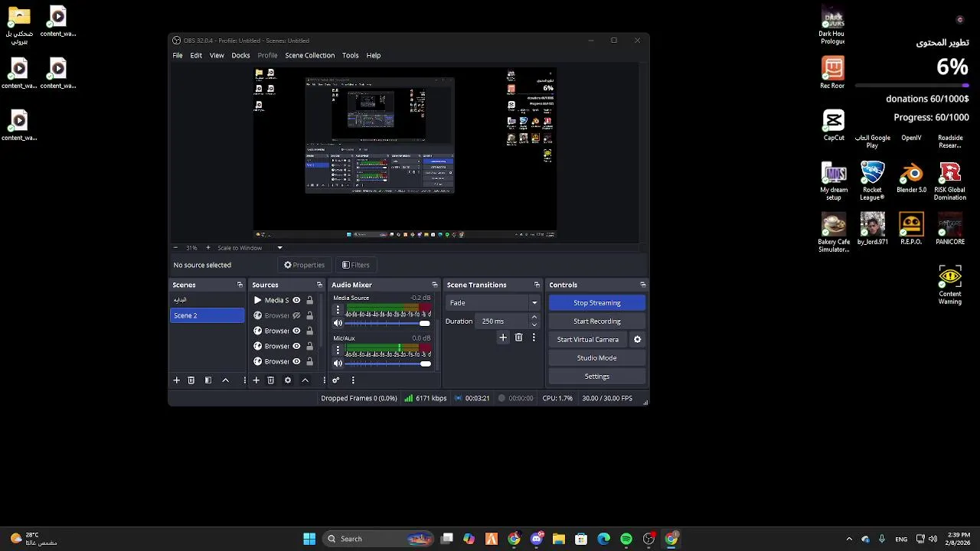
Task: Open the View menu
Action: tap(217, 55)
